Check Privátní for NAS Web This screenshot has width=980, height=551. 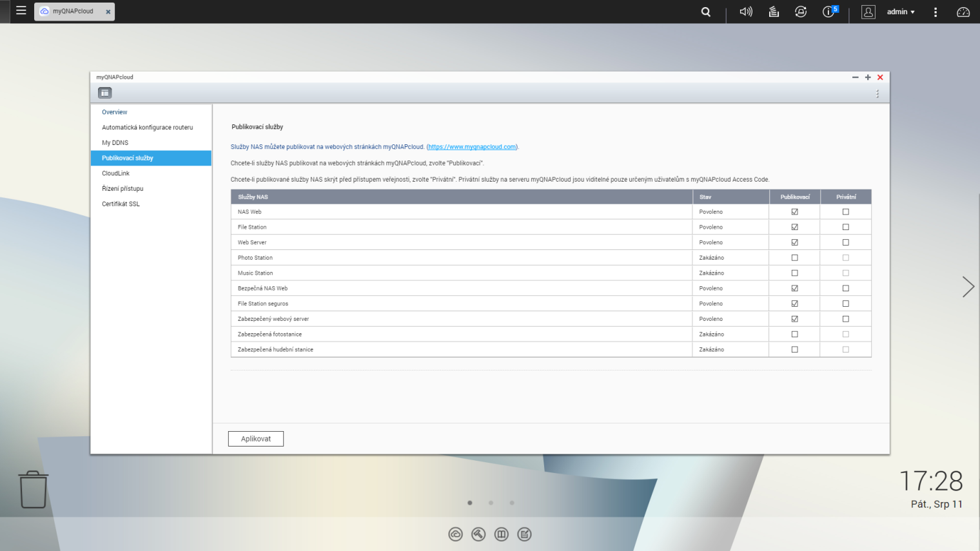click(846, 212)
